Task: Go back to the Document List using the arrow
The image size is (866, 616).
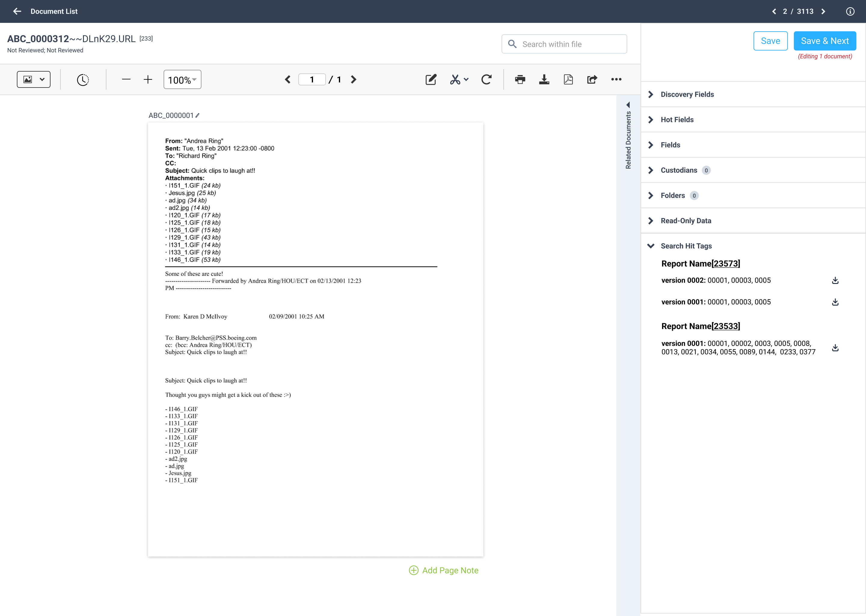Action: [x=17, y=11]
